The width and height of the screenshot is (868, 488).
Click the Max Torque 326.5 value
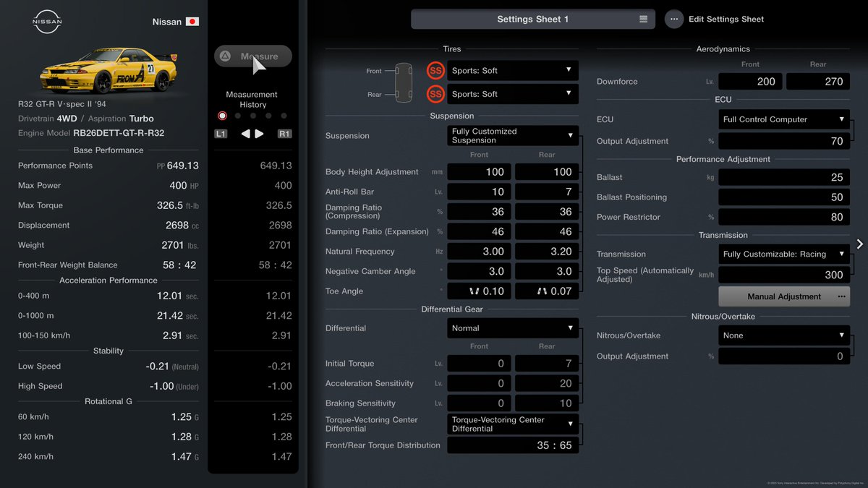(171, 205)
